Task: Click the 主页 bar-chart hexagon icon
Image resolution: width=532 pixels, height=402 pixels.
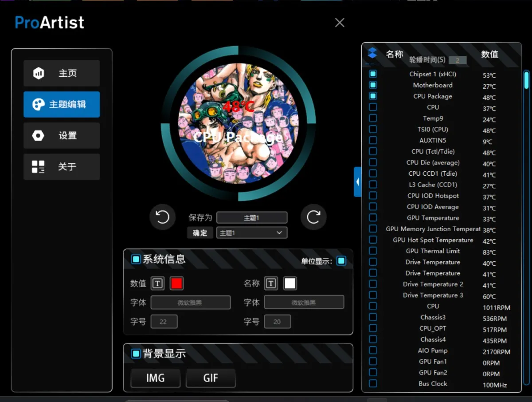Action: [x=39, y=73]
